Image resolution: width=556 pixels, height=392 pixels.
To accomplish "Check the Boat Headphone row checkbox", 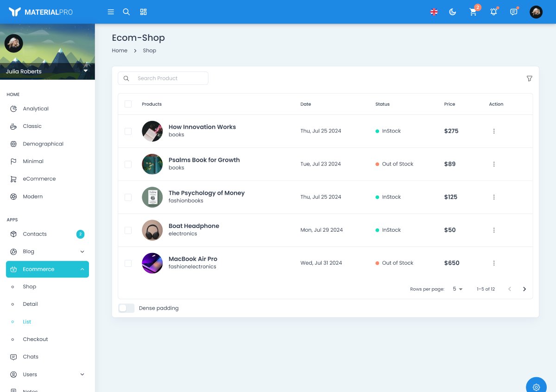I will [128, 230].
